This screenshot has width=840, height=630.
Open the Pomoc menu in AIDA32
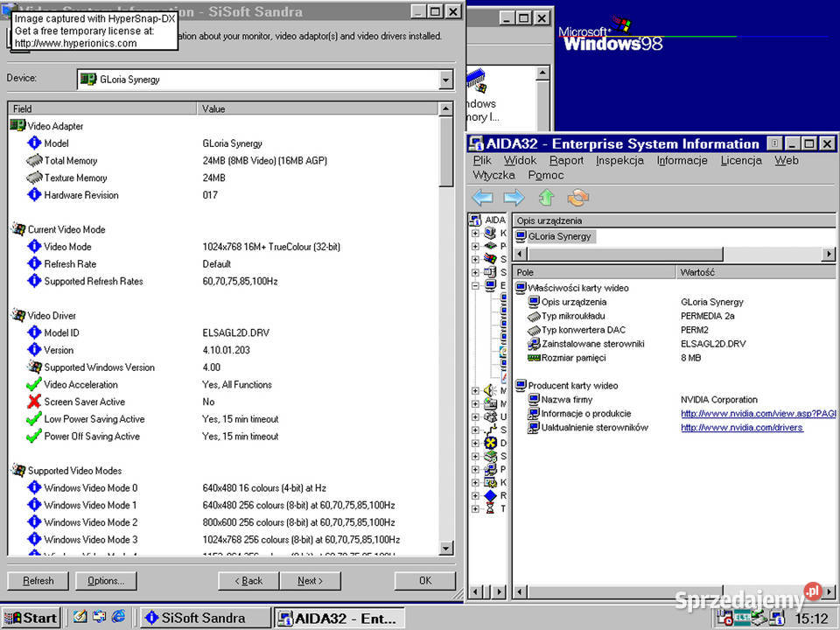[546, 175]
